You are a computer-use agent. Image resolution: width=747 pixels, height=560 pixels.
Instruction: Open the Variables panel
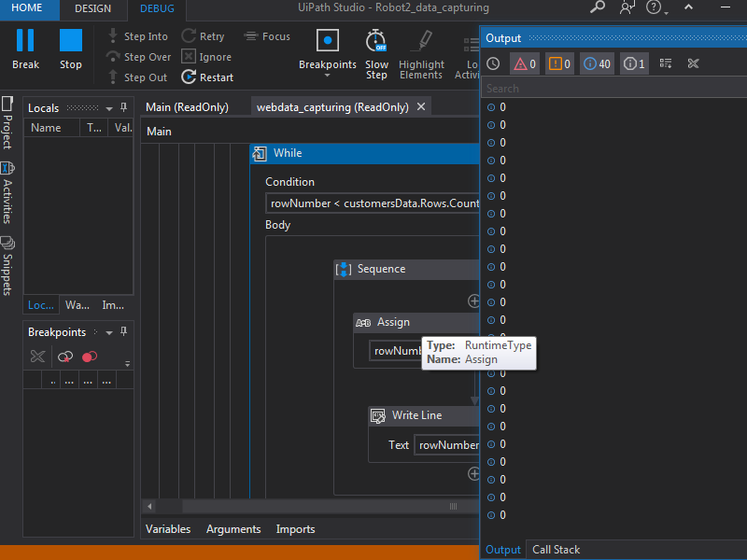click(168, 529)
